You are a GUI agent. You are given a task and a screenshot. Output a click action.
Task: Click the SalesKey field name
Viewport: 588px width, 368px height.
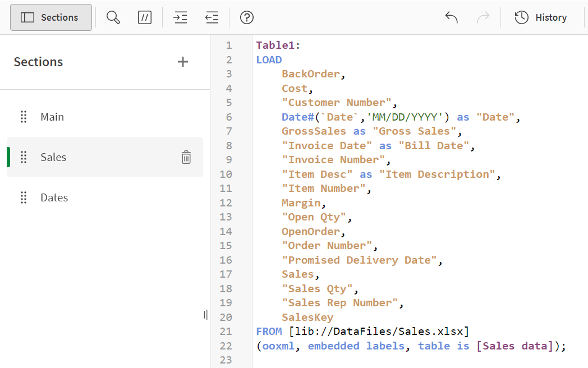click(307, 318)
